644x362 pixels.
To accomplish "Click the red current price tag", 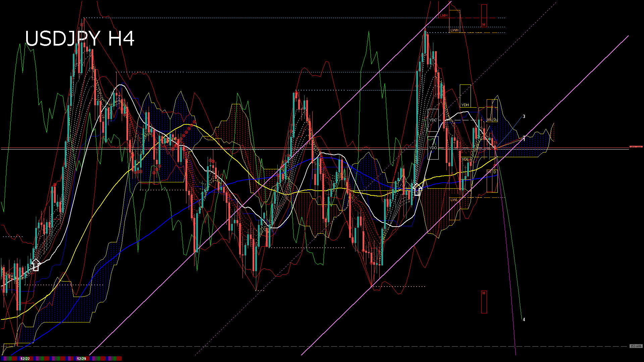I will coord(636,147).
